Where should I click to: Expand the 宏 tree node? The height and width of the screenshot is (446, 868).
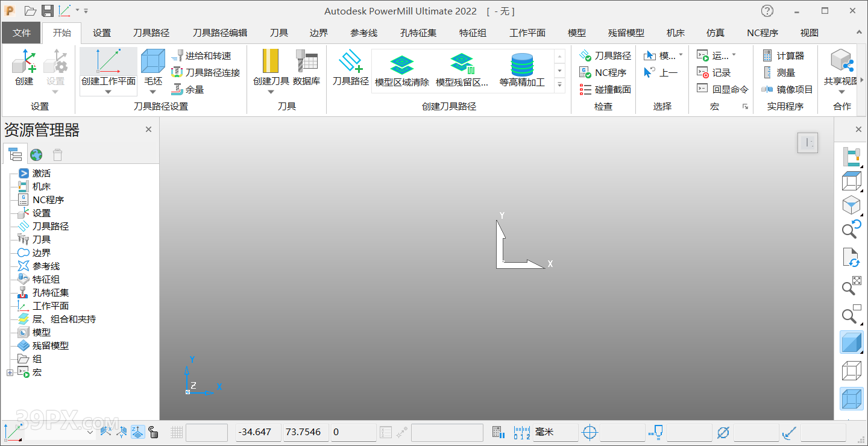[x=10, y=372]
